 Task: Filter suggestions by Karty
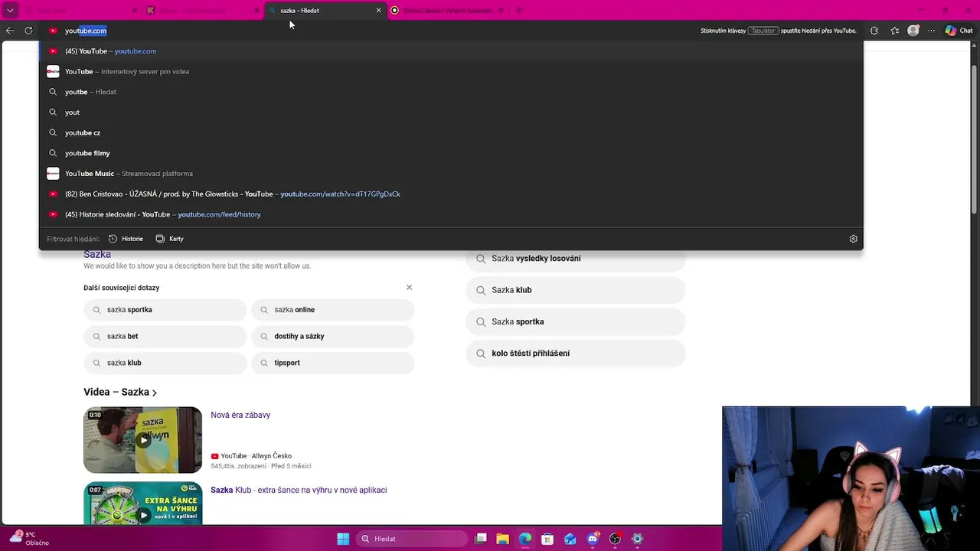(x=170, y=239)
